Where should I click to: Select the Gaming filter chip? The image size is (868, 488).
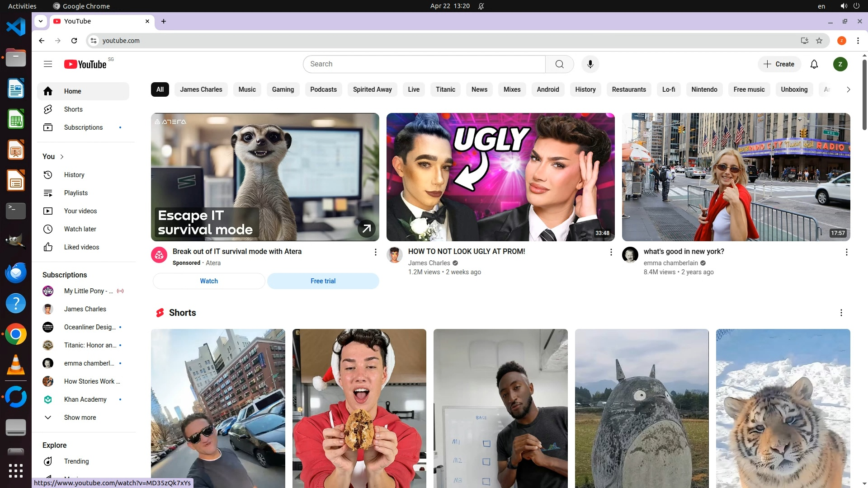click(x=283, y=89)
